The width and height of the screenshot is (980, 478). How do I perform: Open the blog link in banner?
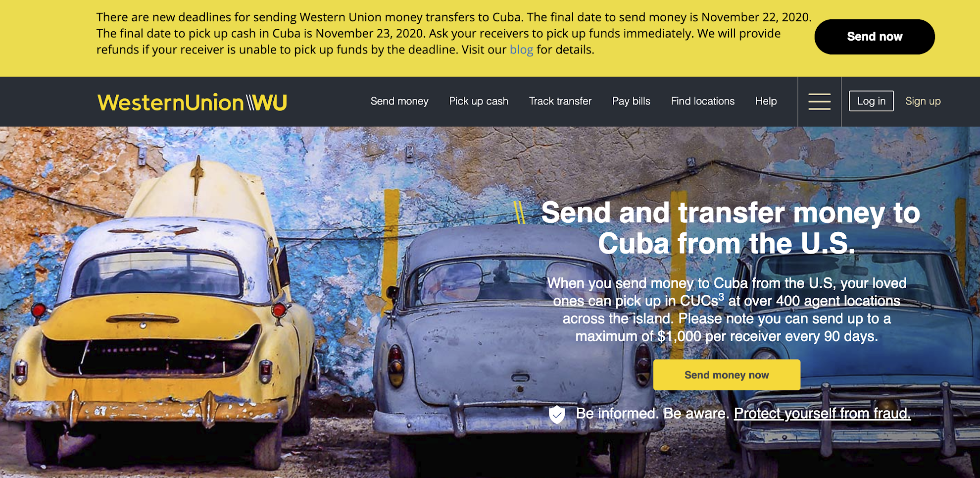tap(521, 50)
